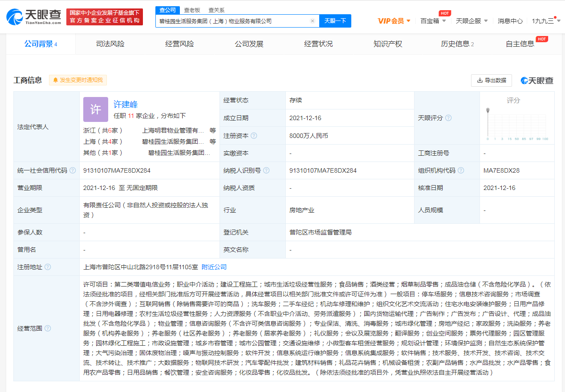Open the 百宝箱 dropdown menu
565x392 pixels.
[x=433, y=21]
